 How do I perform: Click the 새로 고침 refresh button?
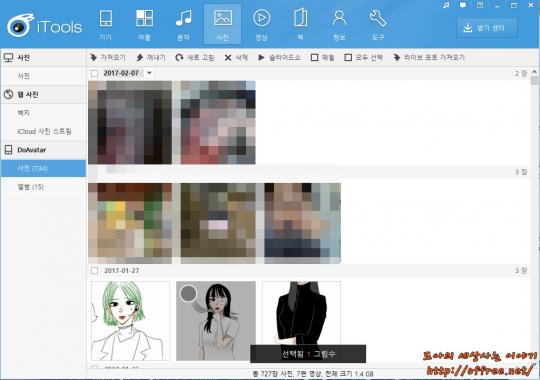(195, 58)
